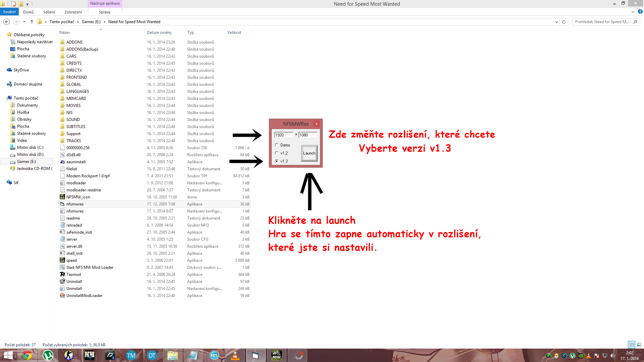Click the Back navigation arrow

6,22
